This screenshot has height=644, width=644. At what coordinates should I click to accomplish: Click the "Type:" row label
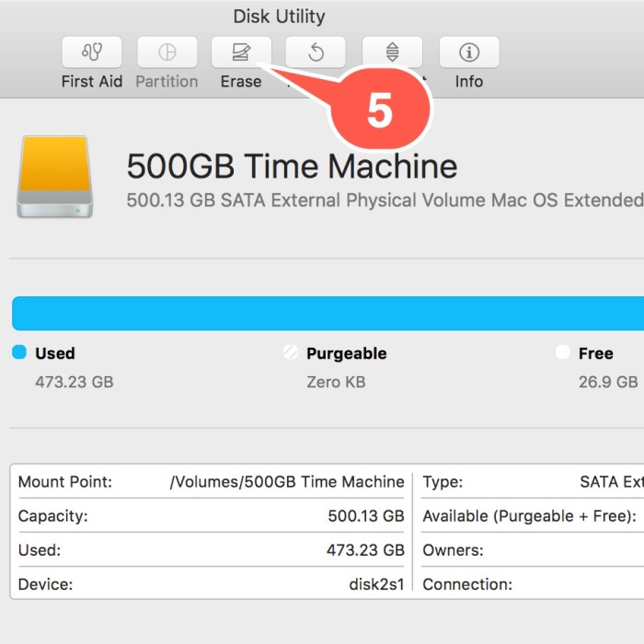coord(443,482)
